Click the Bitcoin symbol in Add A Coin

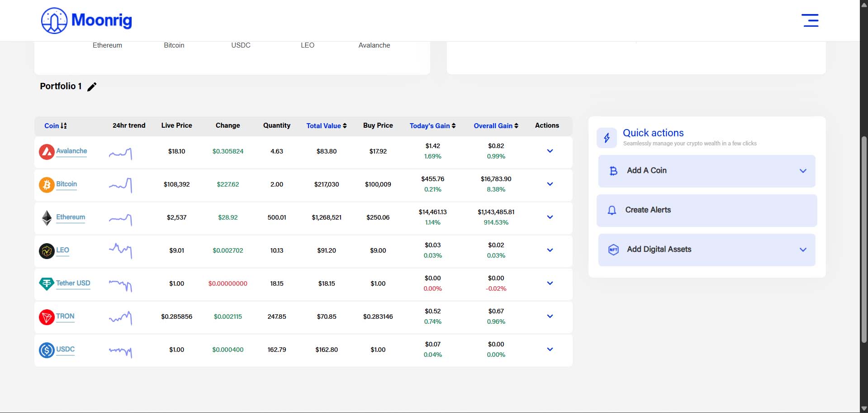tap(613, 171)
